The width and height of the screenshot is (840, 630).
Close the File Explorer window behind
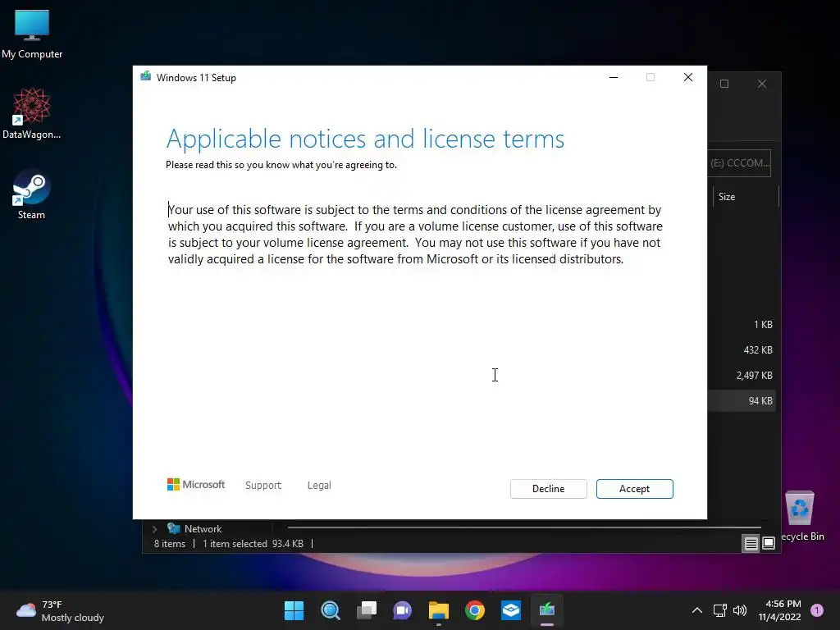(x=762, y=84)
